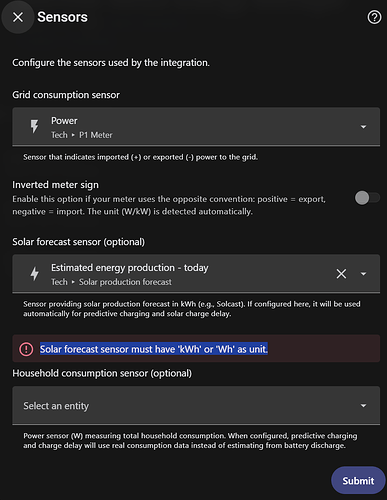
Task: Open the Household consumption sensor dropdown arrow
Action: coord(363,406)
